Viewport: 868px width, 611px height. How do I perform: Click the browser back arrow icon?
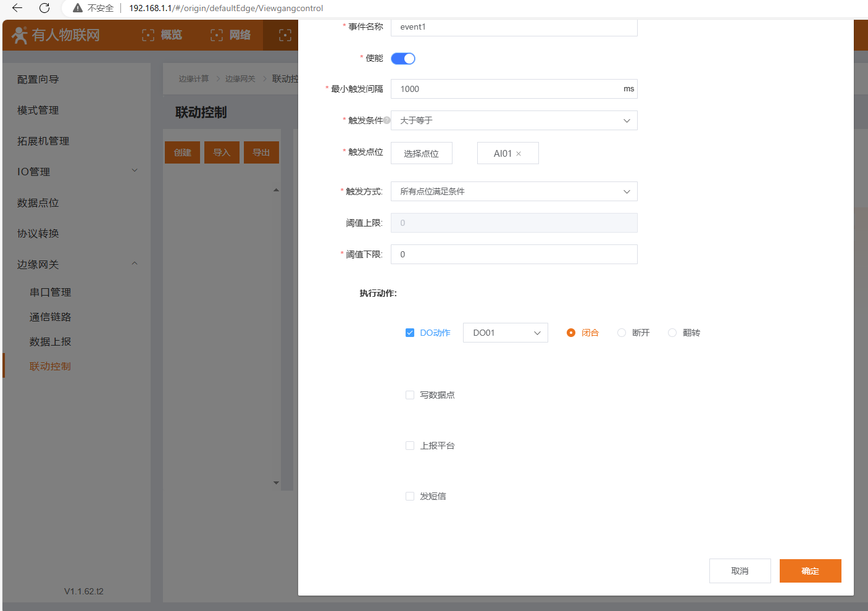(x=17, y=8)
